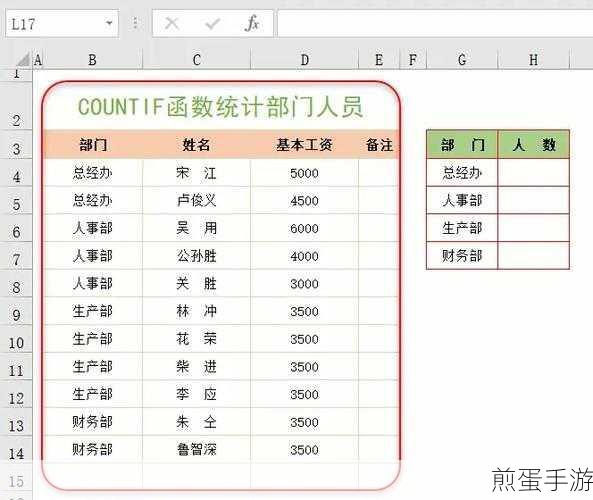Screen dimensions: 593x500
Task: Click the Cancel X icon in formula bar
Action: coord(172,23)
